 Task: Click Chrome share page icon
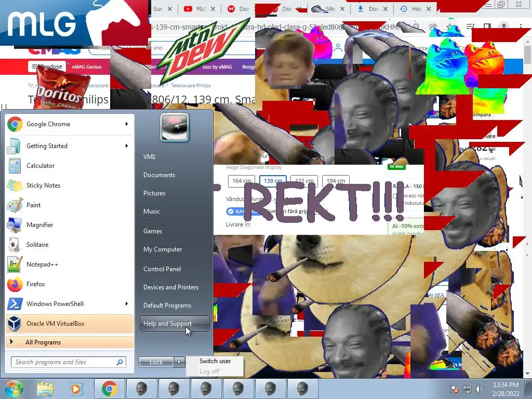click(433, 26)
